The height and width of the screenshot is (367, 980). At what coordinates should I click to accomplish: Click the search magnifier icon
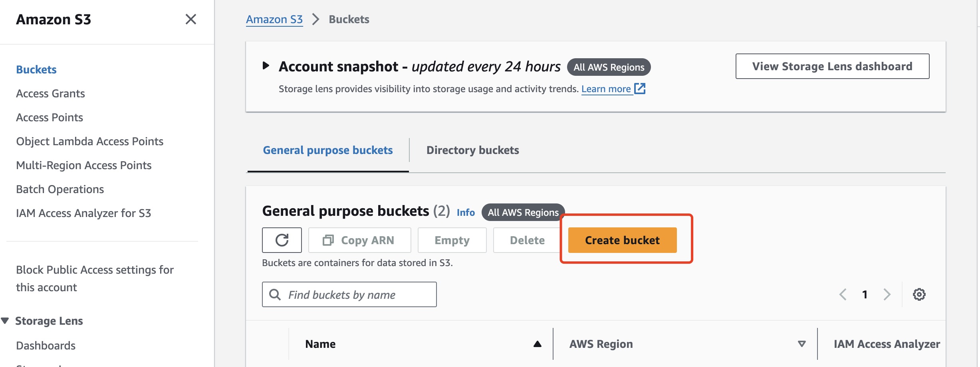coord(275,294)
